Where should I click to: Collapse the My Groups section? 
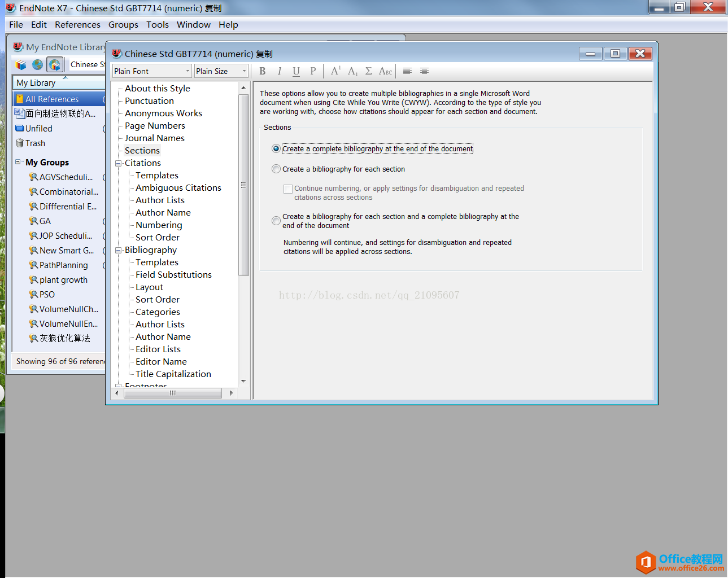18,162
